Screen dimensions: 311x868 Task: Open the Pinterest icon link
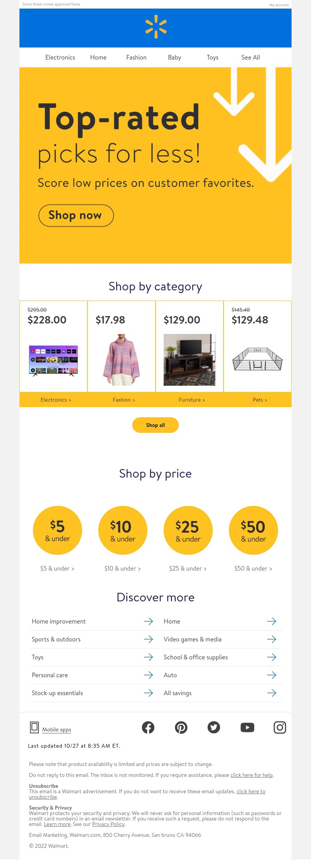pos(181,727)
